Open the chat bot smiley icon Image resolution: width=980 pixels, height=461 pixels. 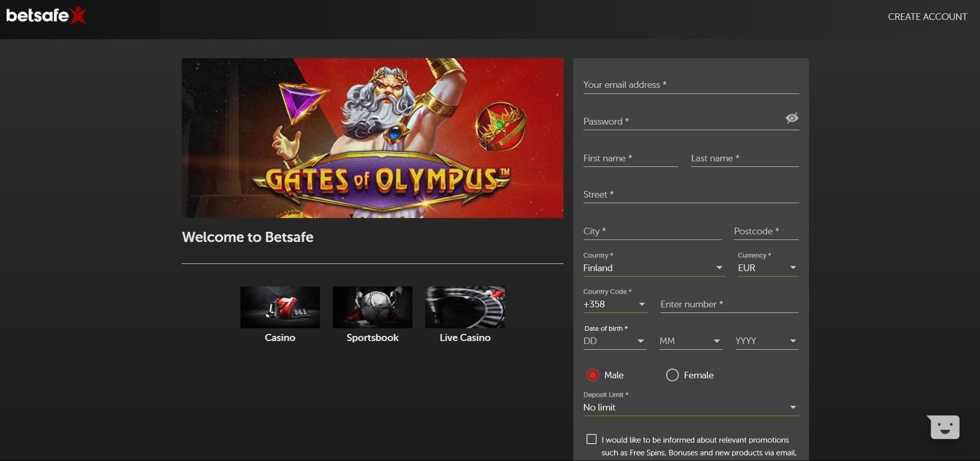[944, 427]
